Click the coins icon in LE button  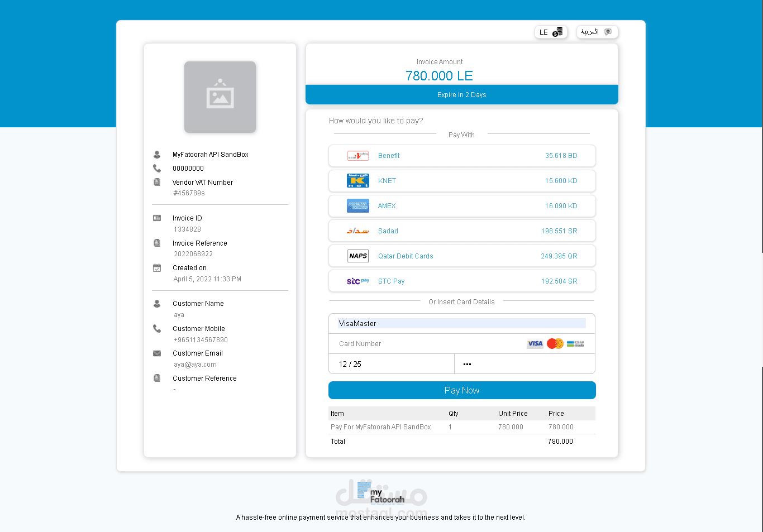(557, 32)
